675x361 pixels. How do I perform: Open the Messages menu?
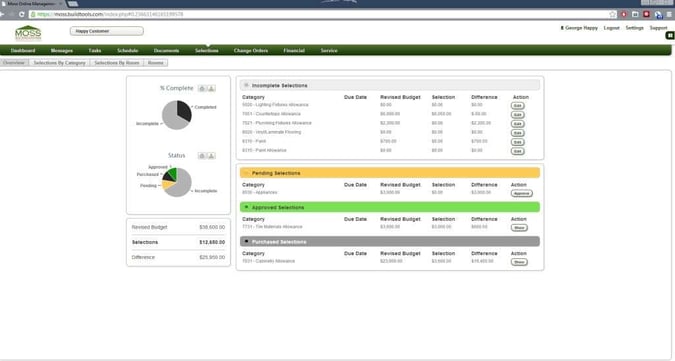[62, 51]
